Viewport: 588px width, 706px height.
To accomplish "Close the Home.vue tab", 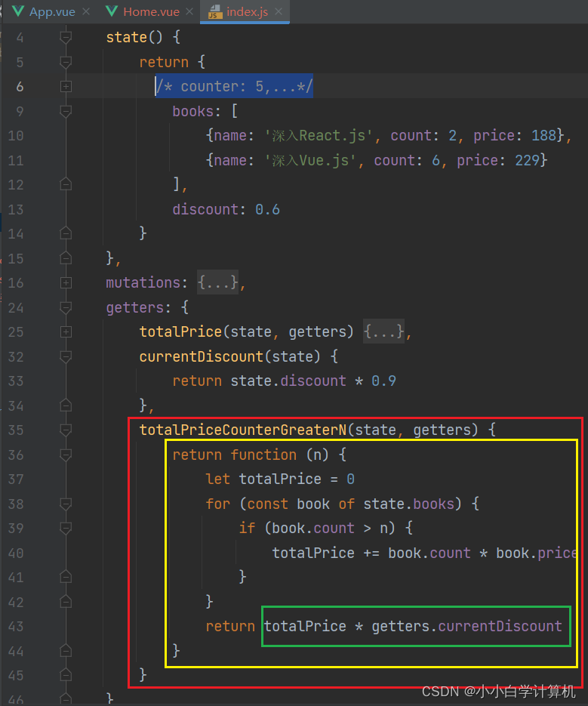I will (189, 12).
